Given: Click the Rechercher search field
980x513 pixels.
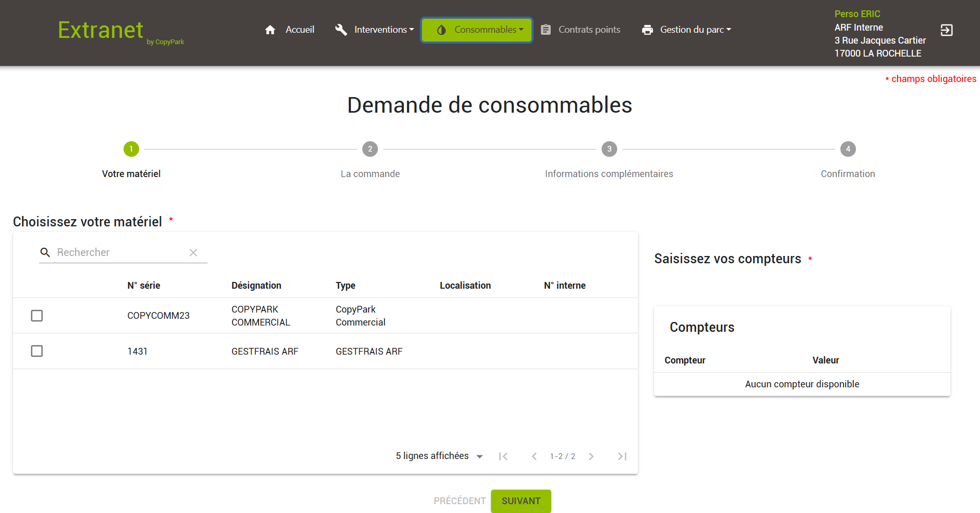Looking at the screenshot, I should pyautogui.click(x=120, y=253).
